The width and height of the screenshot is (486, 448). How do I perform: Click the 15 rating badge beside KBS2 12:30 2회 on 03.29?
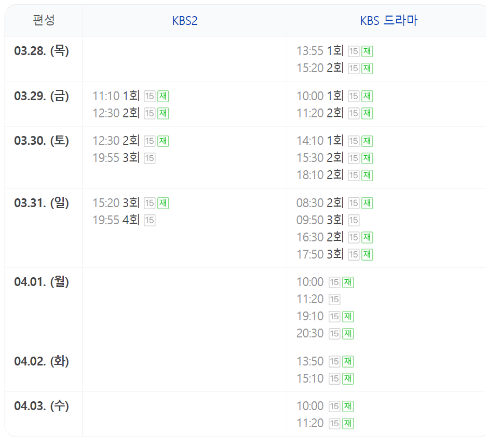150,113
